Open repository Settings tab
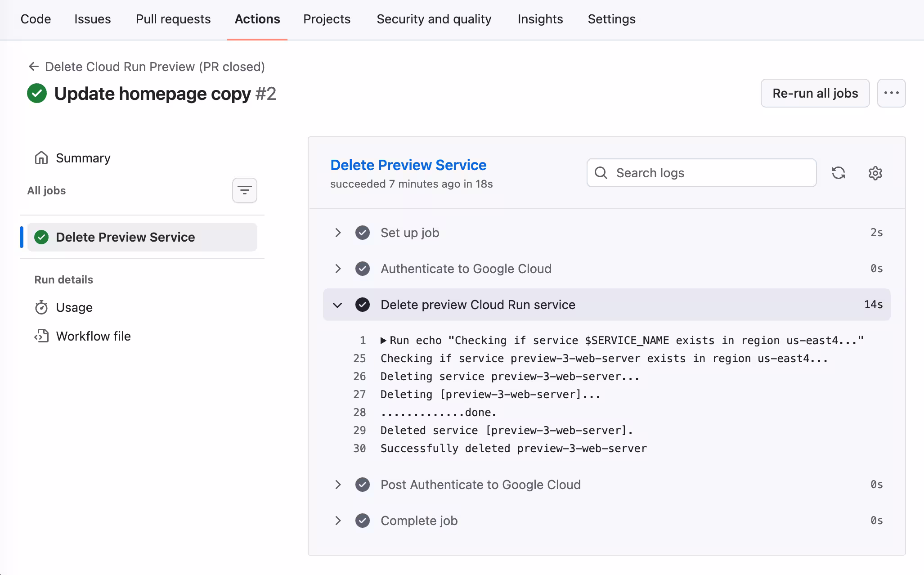This screenshot has height=575, width=924. tap(611, 19)
